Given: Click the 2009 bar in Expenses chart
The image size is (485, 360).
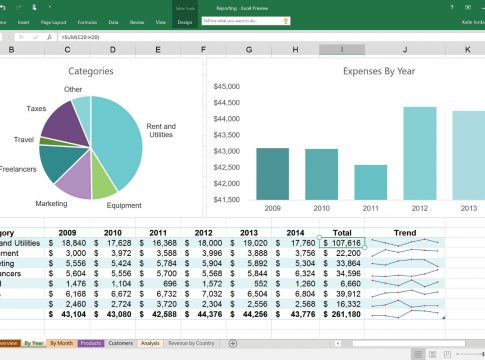Looking at the screenshot, I should point(272,174).
